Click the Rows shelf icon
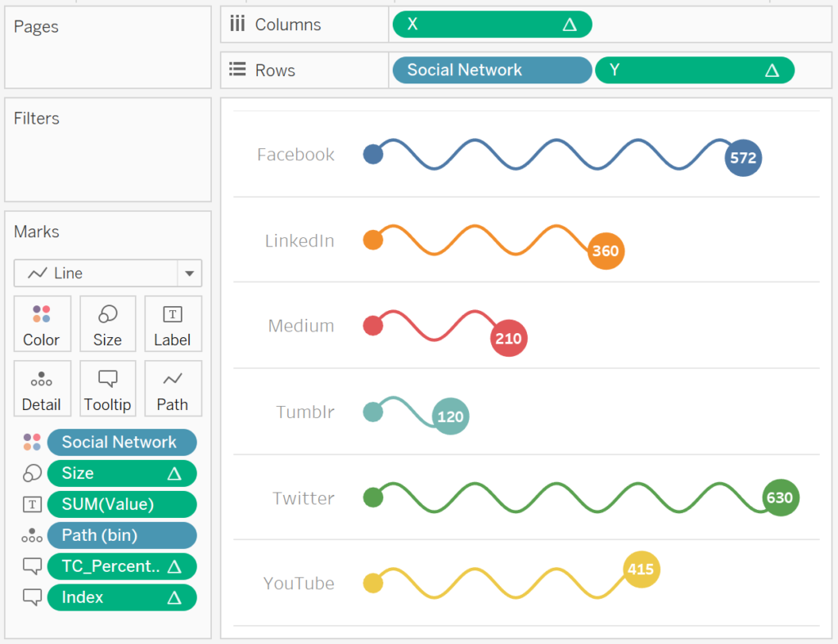 pos(237,70)
